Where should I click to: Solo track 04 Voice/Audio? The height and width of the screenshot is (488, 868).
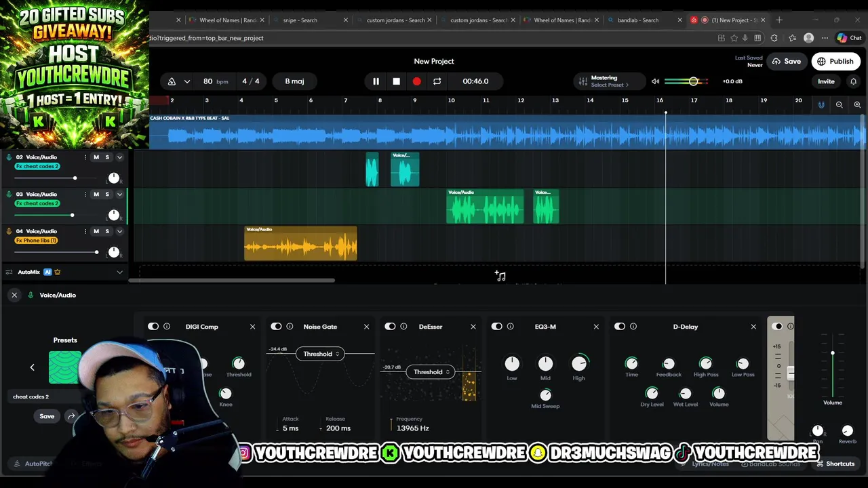point(106,231)
